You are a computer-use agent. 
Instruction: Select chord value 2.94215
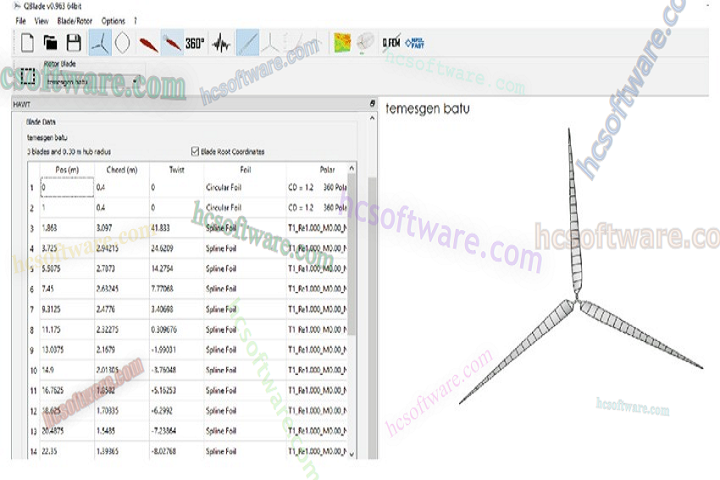122,248
